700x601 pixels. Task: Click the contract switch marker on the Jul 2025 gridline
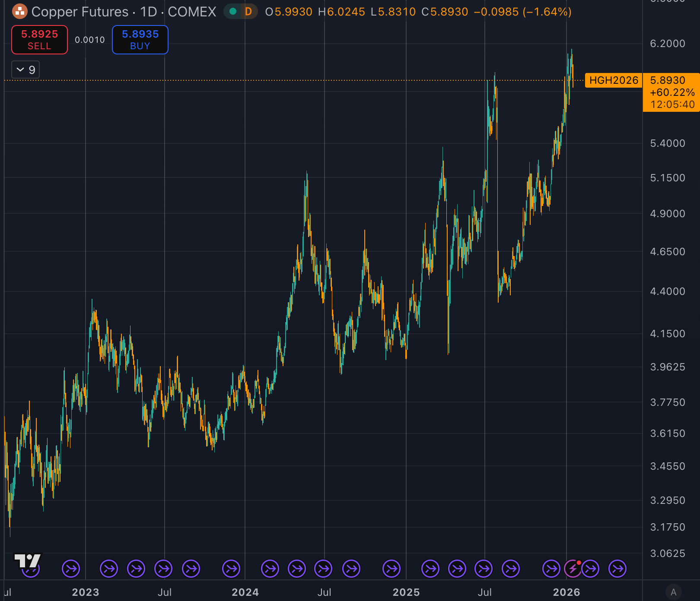pyautogui.click(x=484, y=569)
